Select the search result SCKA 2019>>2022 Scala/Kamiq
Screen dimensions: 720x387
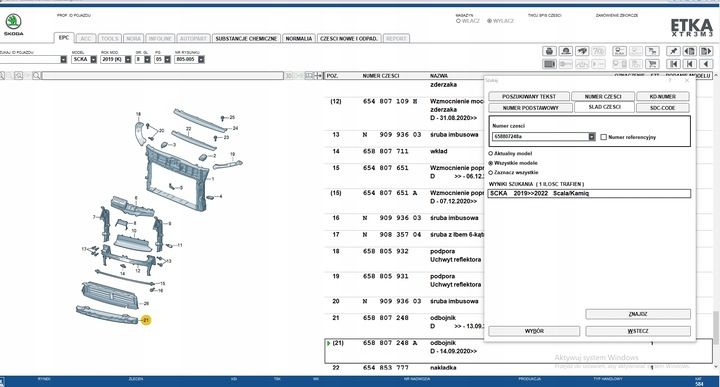[589, 193]
